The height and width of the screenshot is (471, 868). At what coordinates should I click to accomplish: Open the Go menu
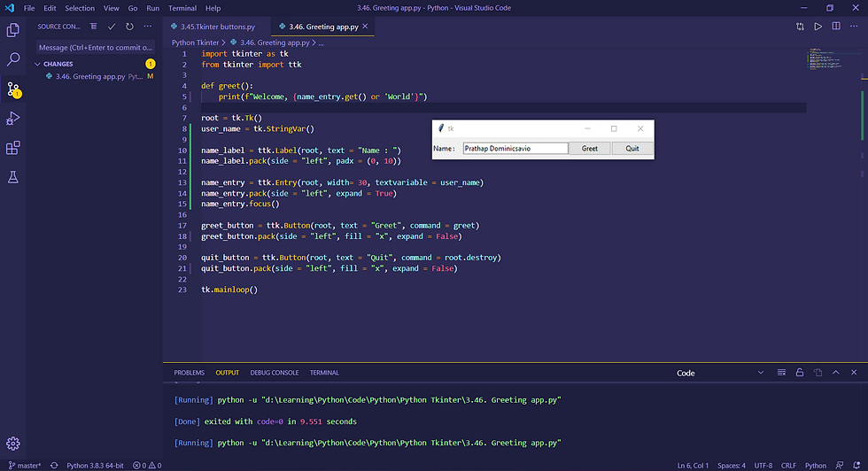[133, 8]
